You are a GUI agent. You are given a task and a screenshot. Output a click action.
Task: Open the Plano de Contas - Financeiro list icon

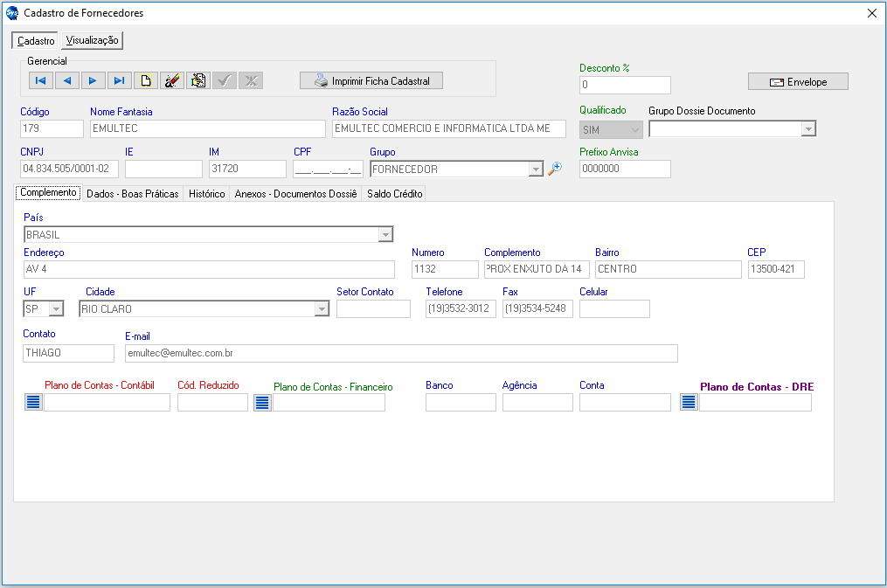262,402
